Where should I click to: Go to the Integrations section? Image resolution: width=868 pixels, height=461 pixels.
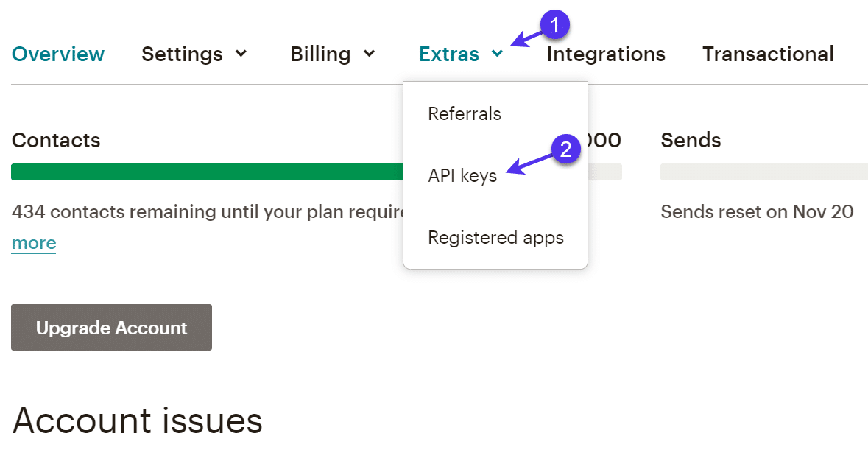click(x=605, y=54)
